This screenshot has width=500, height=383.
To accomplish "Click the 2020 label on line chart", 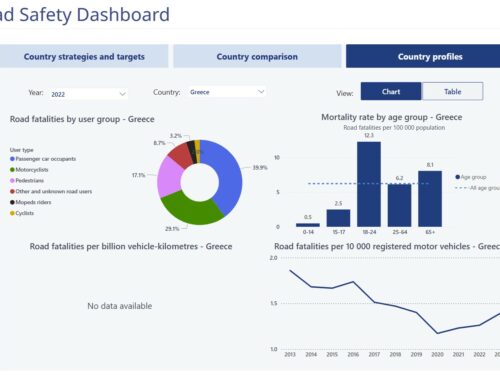I will click(437, 354).
